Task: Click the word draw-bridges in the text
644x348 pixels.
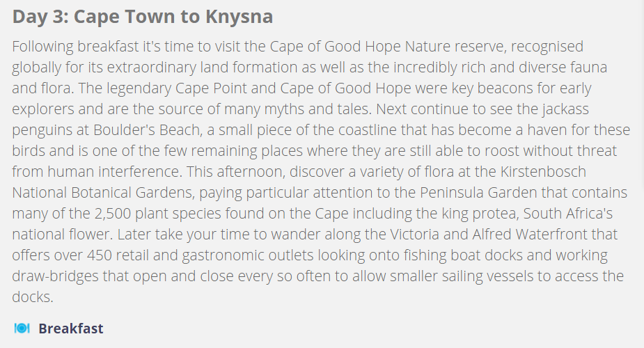Action: pos(55,276)
